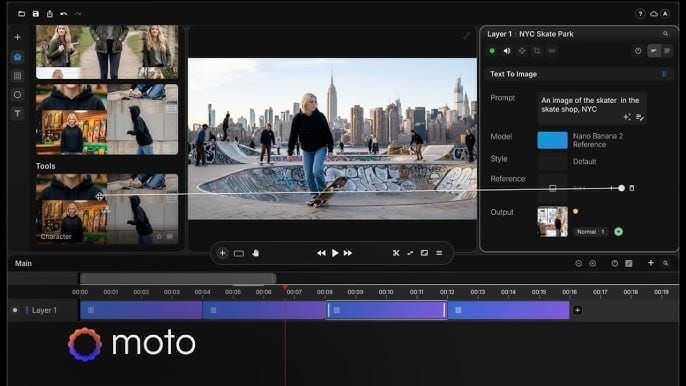686x386 pixels.
Task: Click the share/export icon in top toolbar
Action: tap(49, 14)
